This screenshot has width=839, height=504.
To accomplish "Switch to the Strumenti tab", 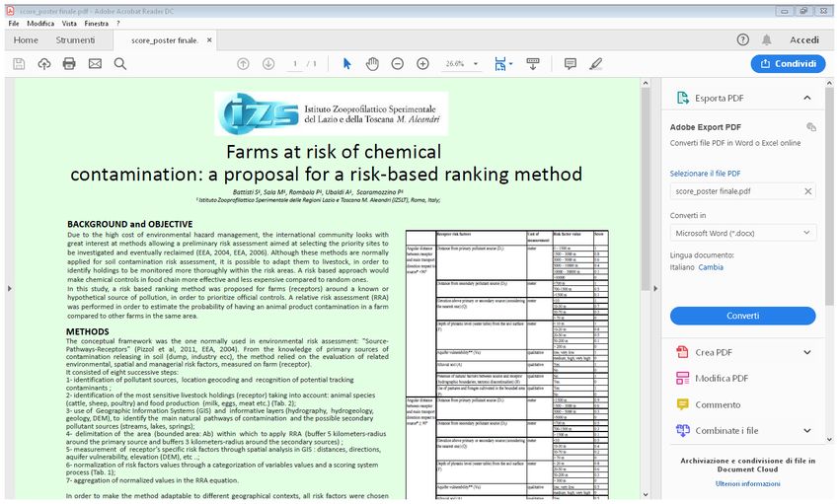I will click(x=76, y=40).
